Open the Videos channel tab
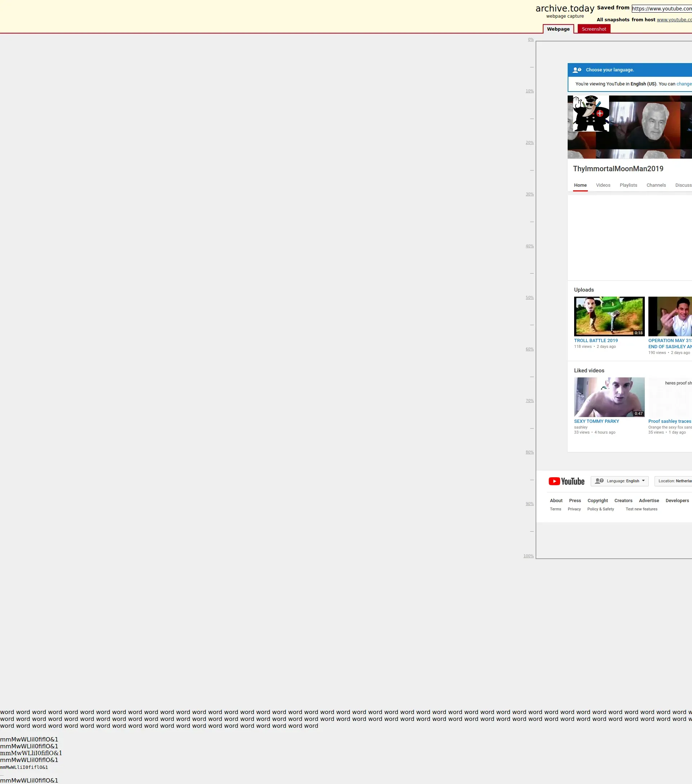 [603, 185]
